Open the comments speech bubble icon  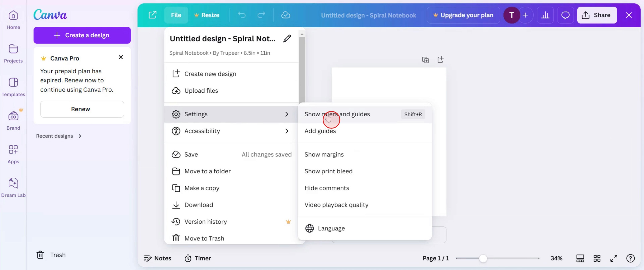(x=565, y=15)
